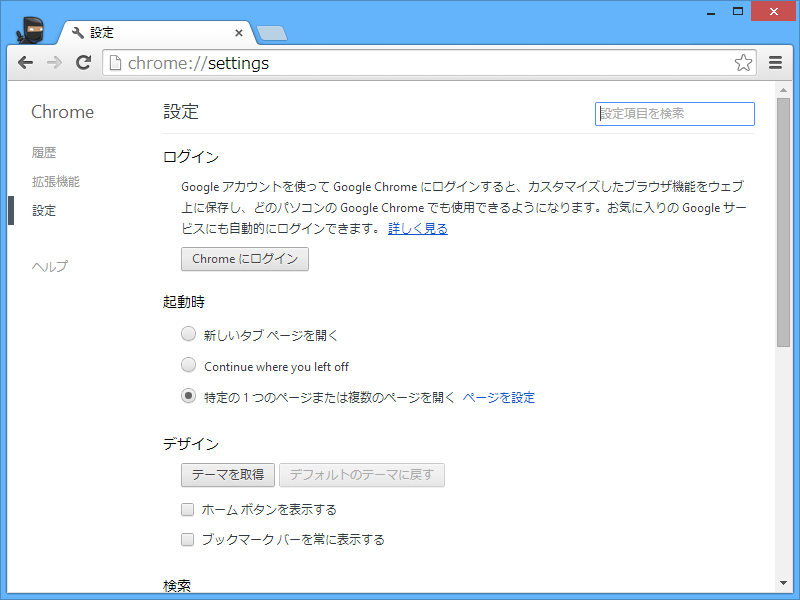Image resolution: width=800 pixels, height=600 pixels.
Task: Click the scrollbar up arrow
Action: click(x=783, y=90)
